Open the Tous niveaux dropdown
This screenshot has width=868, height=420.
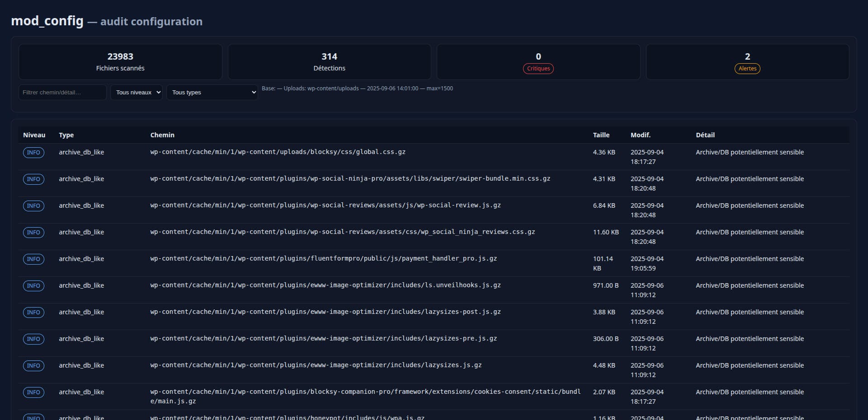click(x=136, y=92)
